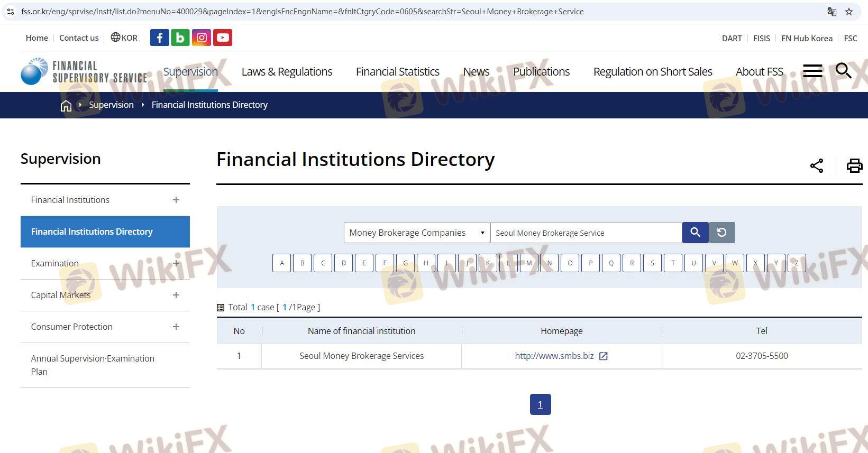The image size is (868, 453).
Task: Open the Financial Statistics menu
Action: click(x=398, y=71)
